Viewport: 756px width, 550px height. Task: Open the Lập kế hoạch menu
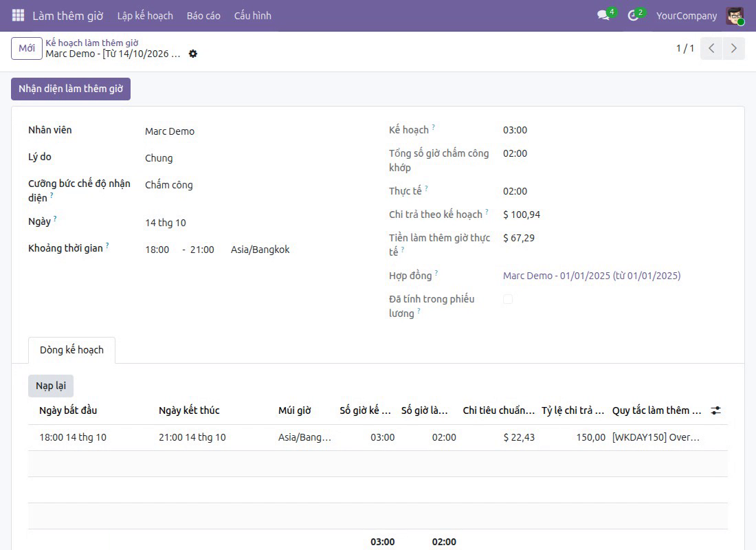[145, 15]
